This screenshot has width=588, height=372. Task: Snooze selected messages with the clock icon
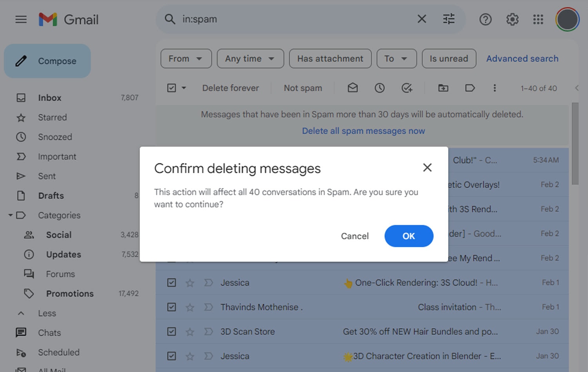tap(379, 88)
